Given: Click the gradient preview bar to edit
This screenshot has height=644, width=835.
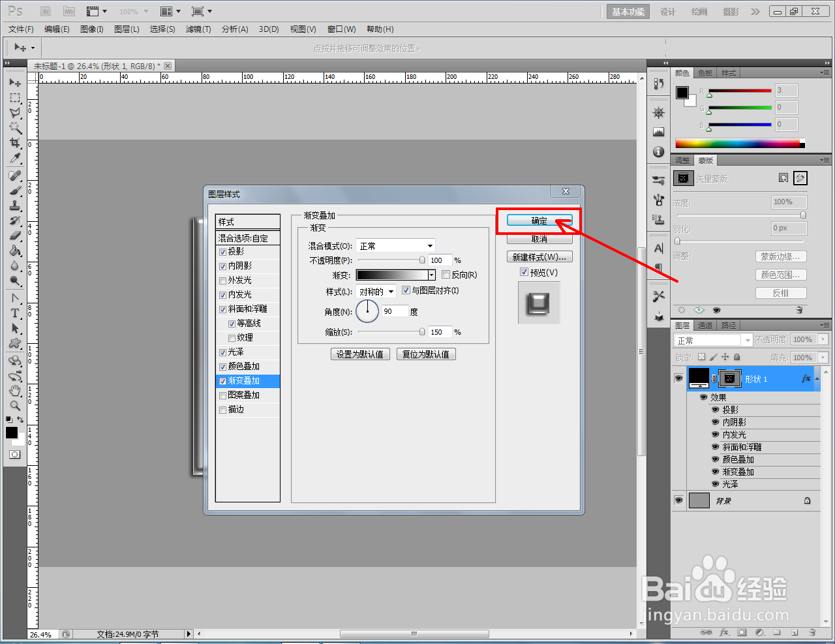Looking at the screenshot, I should (x=392, y=275).
